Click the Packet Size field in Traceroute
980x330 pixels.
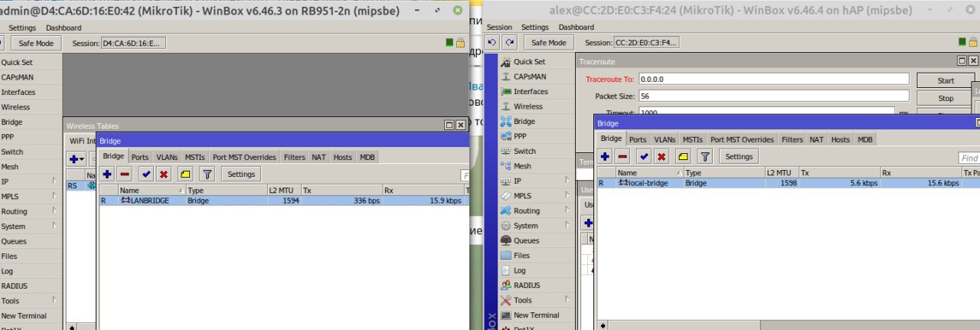click(773, 96)
